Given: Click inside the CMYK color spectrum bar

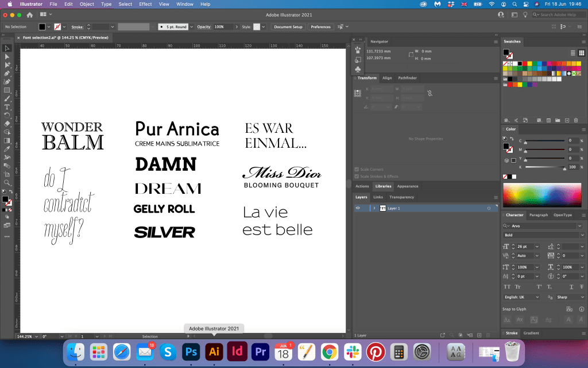Looking at the screenshot, I should click(542, 195).
